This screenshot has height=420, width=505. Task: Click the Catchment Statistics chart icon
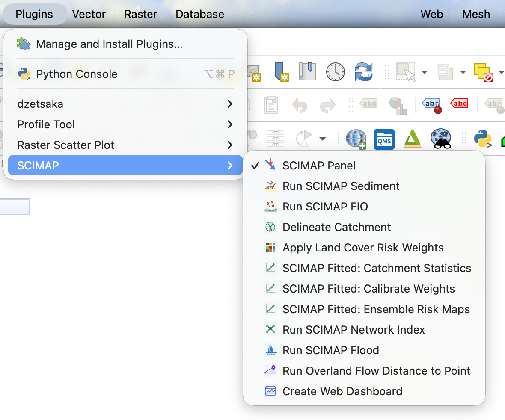(270, 267)
